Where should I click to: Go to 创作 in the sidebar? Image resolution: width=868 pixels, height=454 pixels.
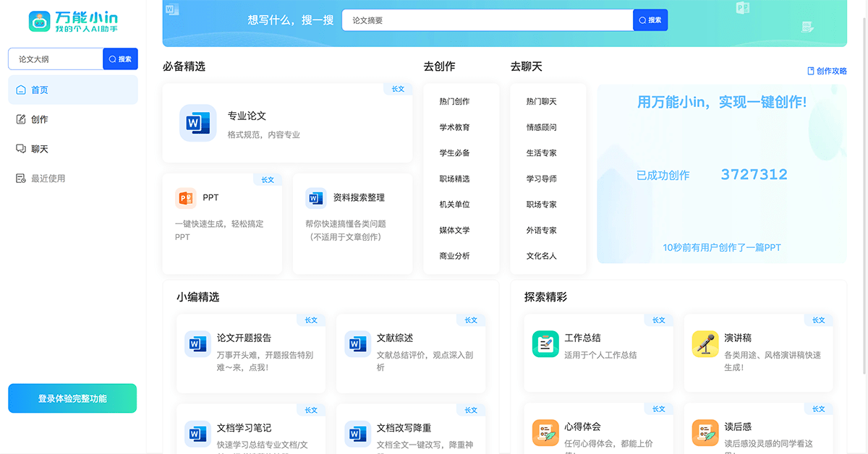72,119
